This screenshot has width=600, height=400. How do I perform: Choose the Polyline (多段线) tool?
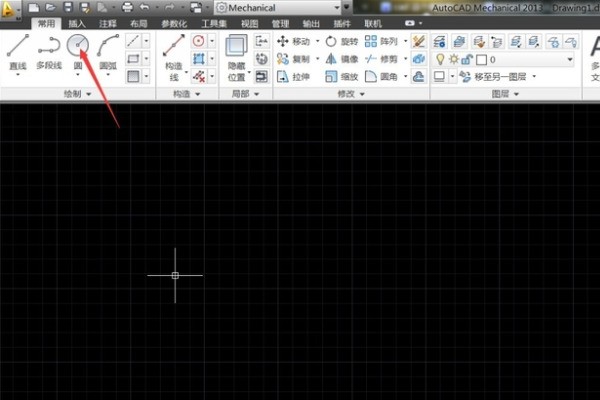(49, 46)
